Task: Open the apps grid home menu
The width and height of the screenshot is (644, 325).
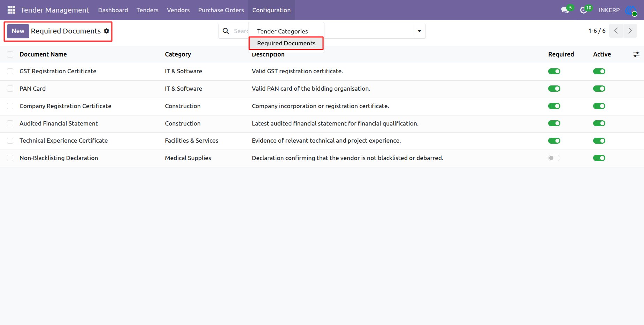Action: [11, 10]
